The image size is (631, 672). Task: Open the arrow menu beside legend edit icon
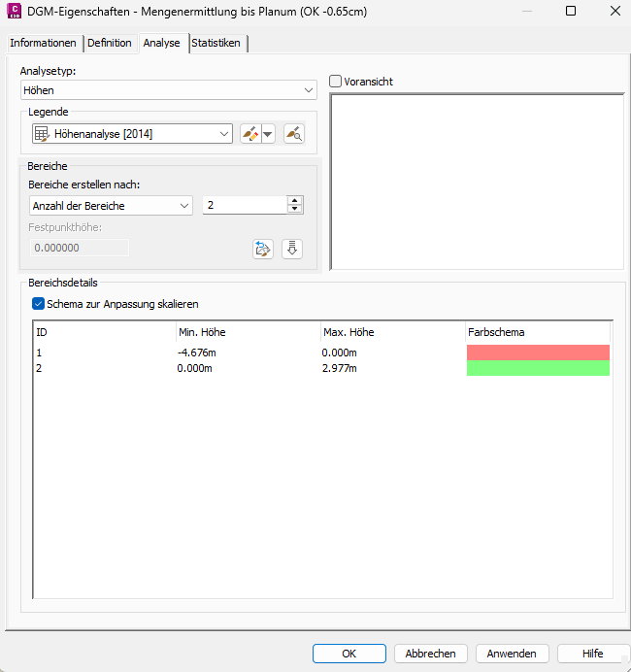pyautogui.click(x=268, y=134)
